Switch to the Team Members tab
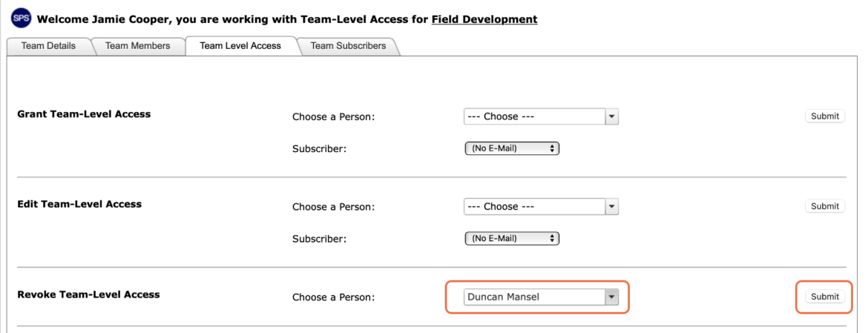The image size is (868, 333). coord(138,46)
